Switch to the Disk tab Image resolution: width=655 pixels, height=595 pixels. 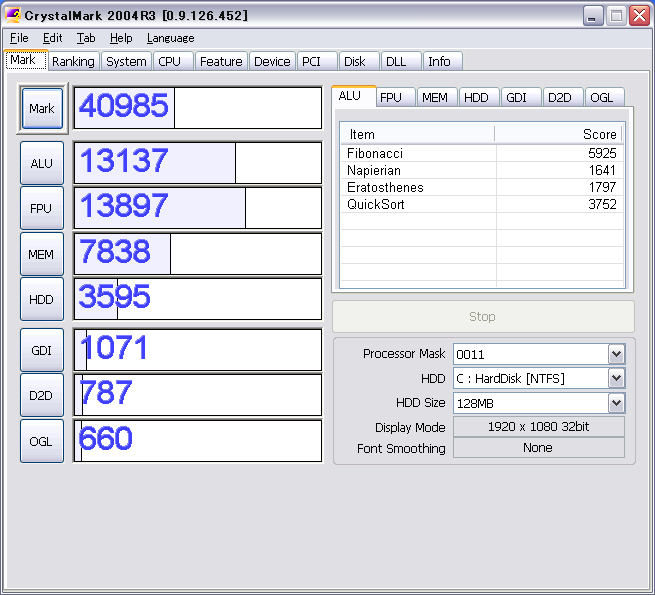pyautogui.click(x=359, y=61)
